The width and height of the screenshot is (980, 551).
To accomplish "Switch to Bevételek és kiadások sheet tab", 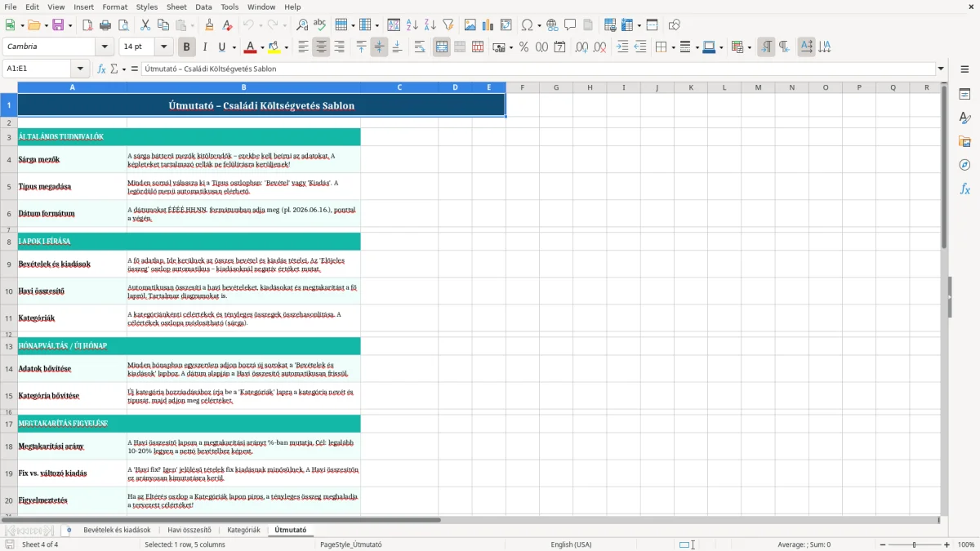I will [117, 530].
